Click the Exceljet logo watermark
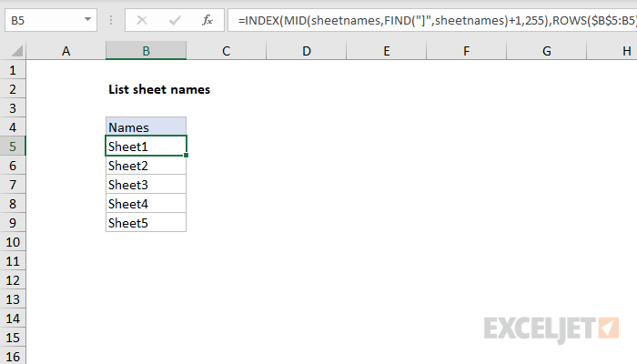 point(551,327)
